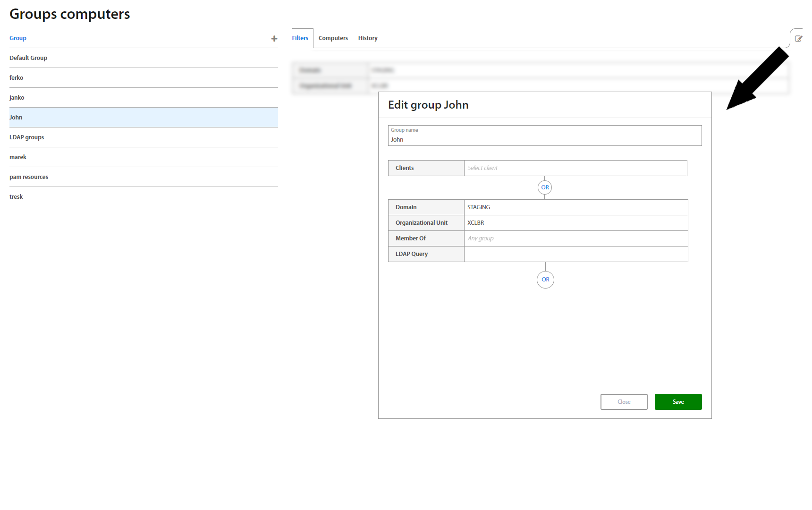Select the ferko group
812x510 pixels.
click(x=17, y=78)
